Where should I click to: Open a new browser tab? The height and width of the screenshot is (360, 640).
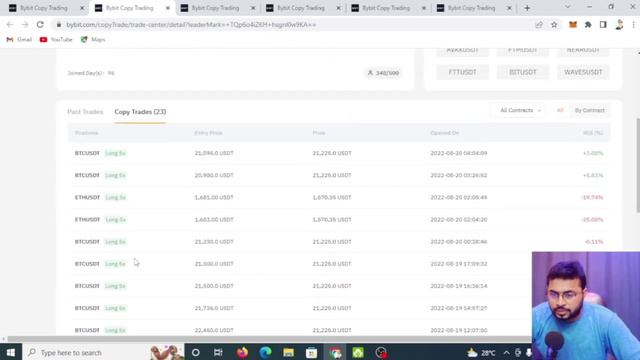527,8
